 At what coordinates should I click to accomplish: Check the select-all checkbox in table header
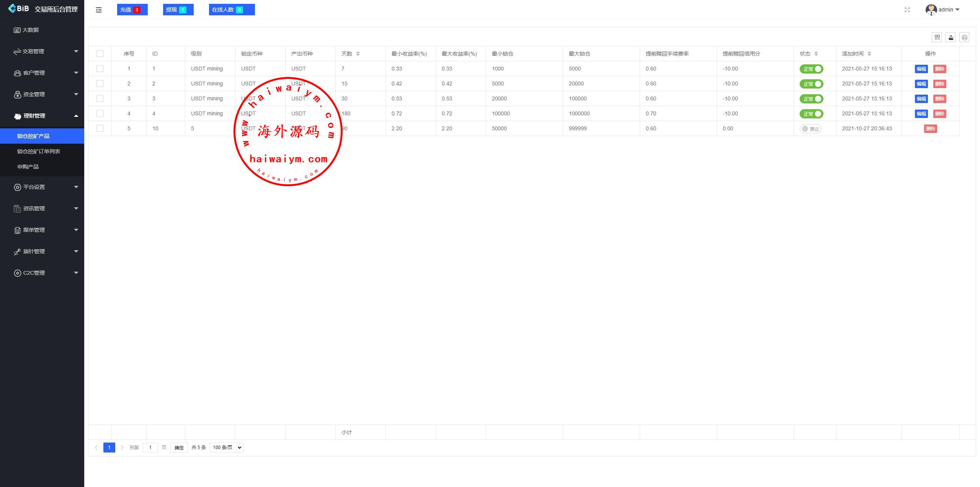[100, 54]
